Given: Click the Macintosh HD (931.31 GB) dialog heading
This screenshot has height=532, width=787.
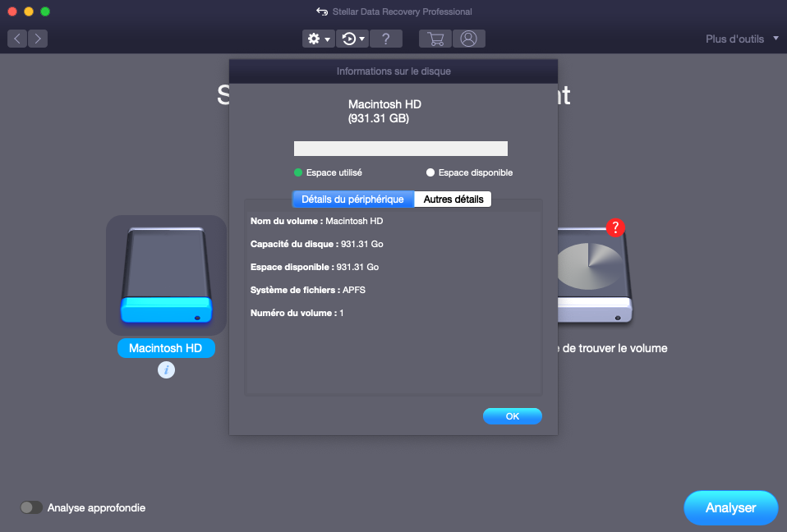Looking at the screenshot, I should (384, 112).
